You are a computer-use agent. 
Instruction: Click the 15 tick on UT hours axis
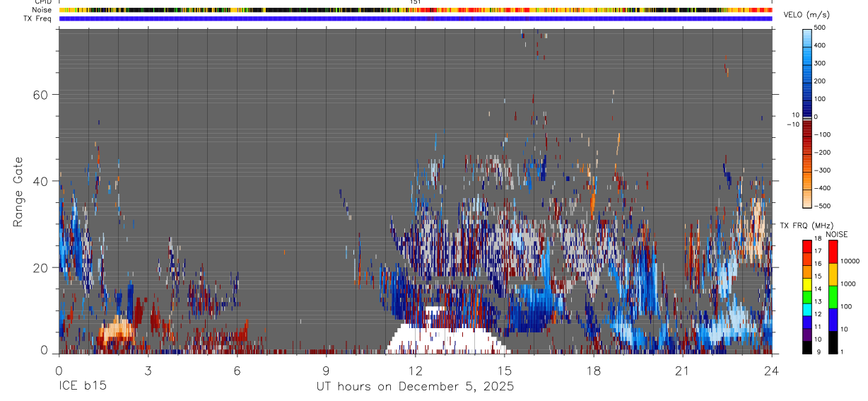coord(505,370)
